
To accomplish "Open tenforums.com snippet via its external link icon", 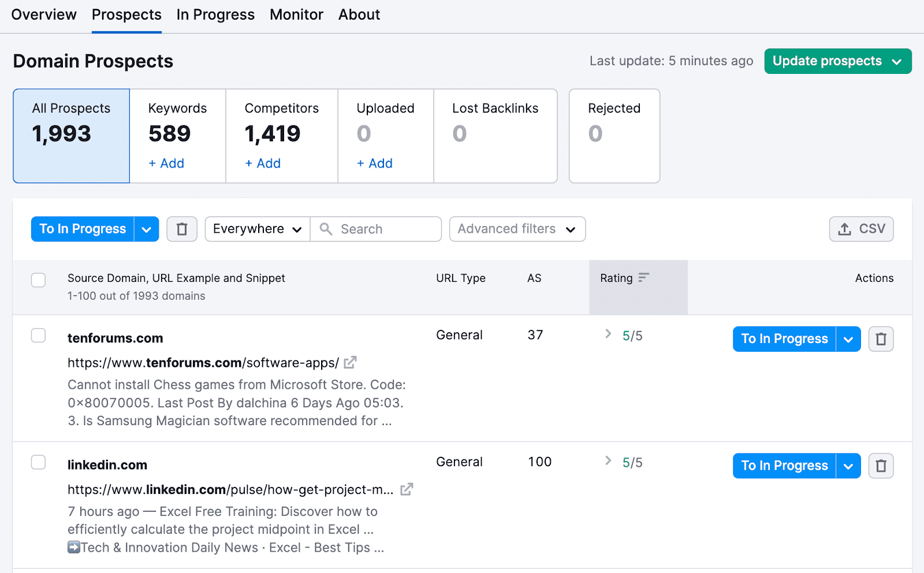I will coord(350,362).
